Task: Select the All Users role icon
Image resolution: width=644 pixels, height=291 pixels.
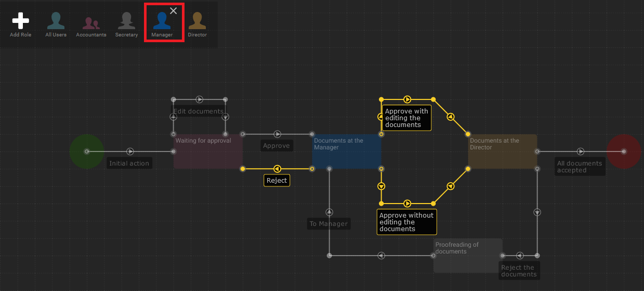Action: (x=56, y=21)
